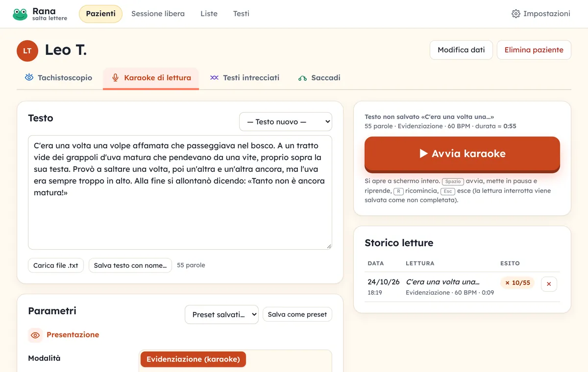This screenshot has width=588, height=372.
Task: Click the Leo T. patient name heading
Action: point(66,50)
